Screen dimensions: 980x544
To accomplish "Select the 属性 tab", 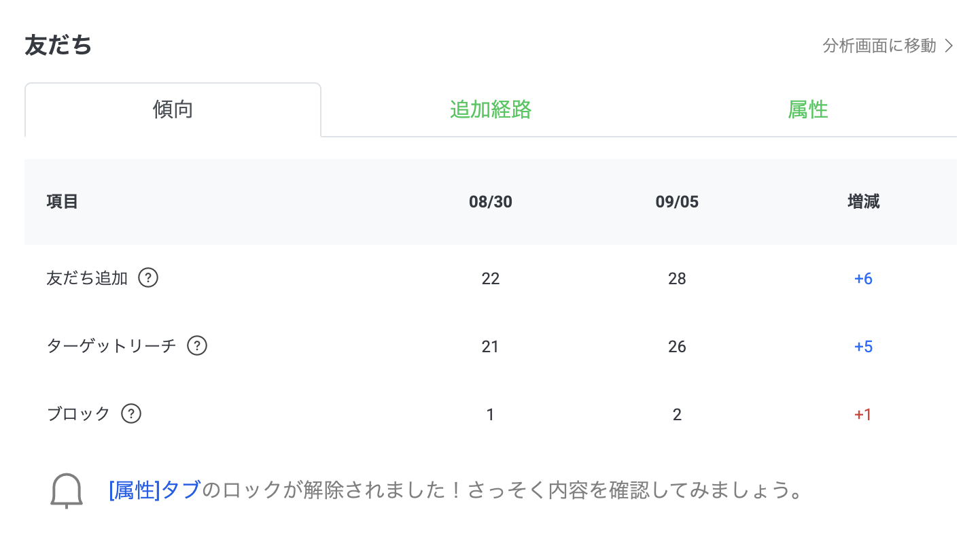I will [x=808, y=109].
